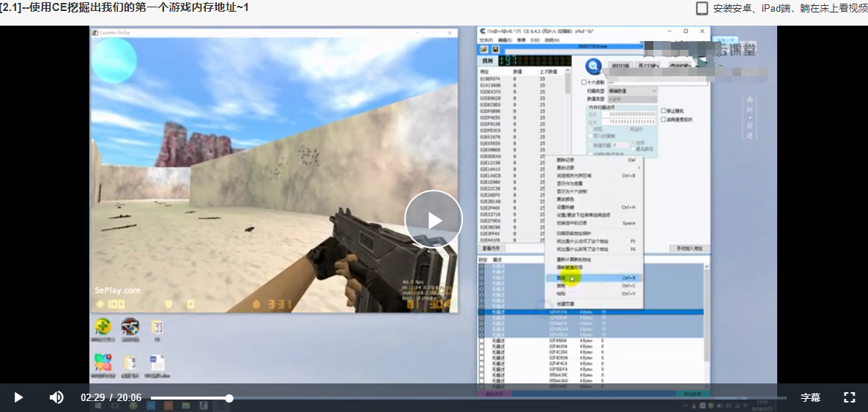Click the 首次扫描 first scan button
The width and height of the screenshot is (868, 412).
tap(620, 66)
